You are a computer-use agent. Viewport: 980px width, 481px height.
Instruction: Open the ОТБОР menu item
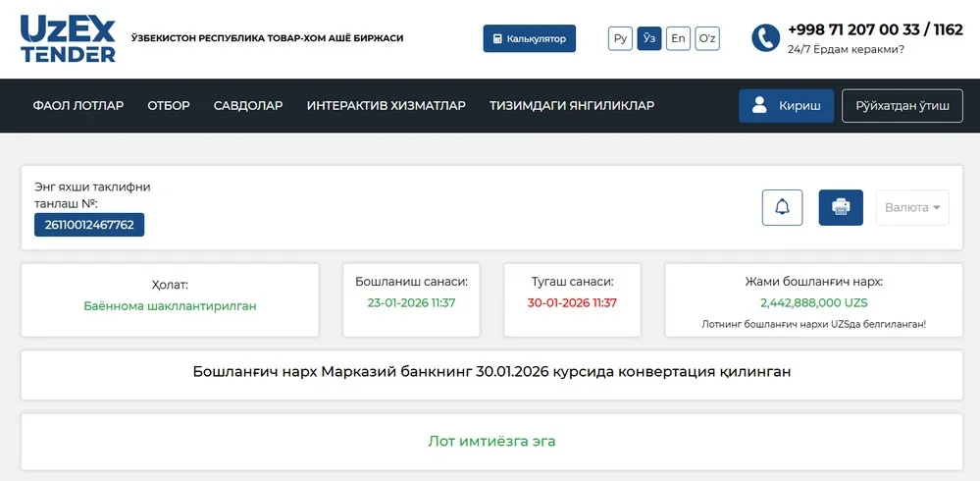[169, 106]
